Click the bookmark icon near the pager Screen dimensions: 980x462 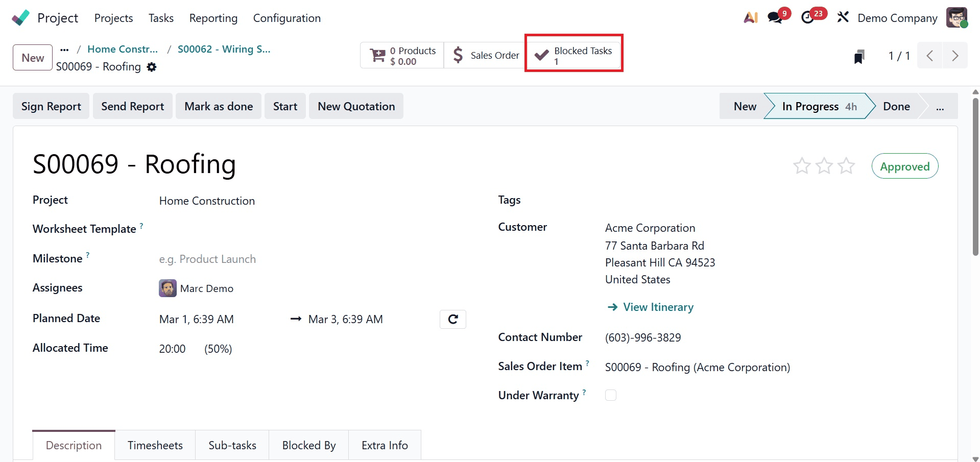[x=860, y=56]
